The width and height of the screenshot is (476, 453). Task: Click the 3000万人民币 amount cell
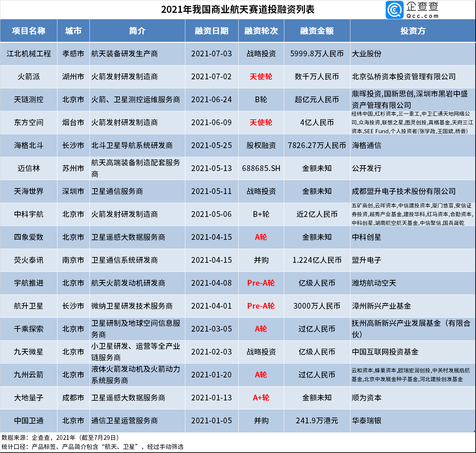pyautogui.click(x=317, y=306)
